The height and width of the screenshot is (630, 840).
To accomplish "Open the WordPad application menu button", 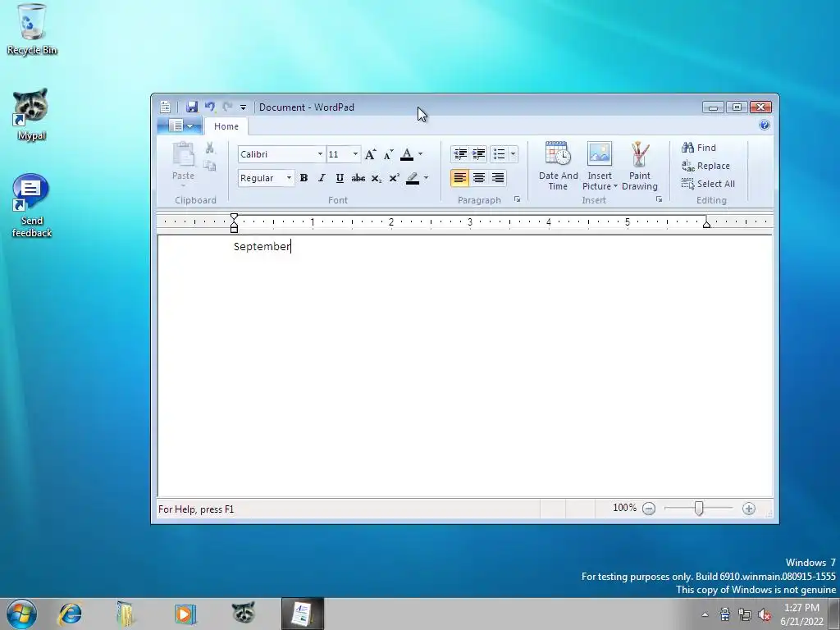I will [x=180, y=126].
